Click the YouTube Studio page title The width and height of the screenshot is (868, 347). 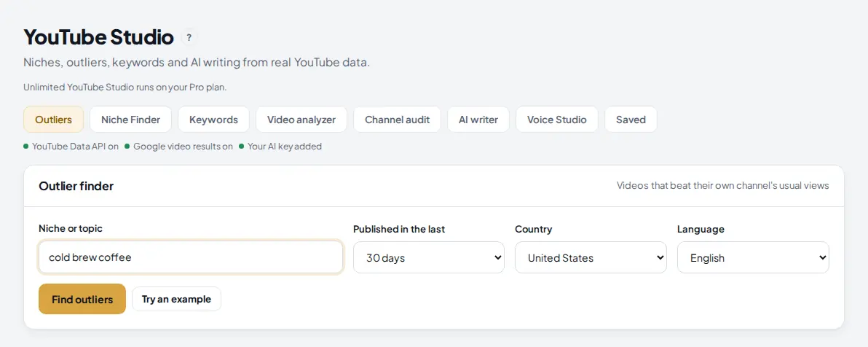[x=98, y=38]
